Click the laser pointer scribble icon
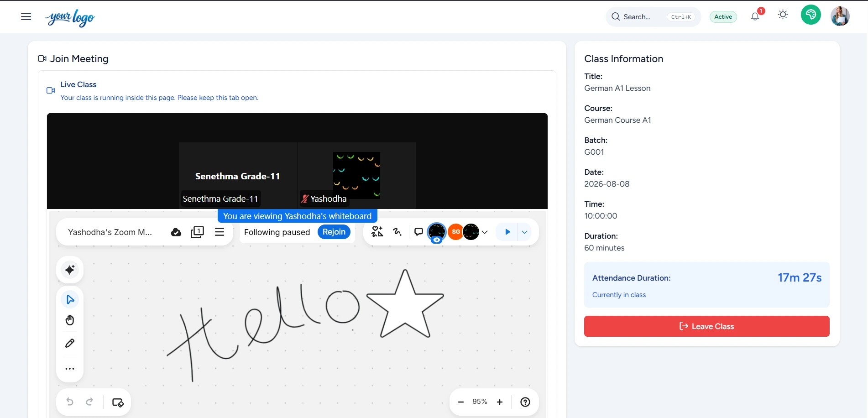The width and height of the screenshot is (868, 418). pos(397,232)
